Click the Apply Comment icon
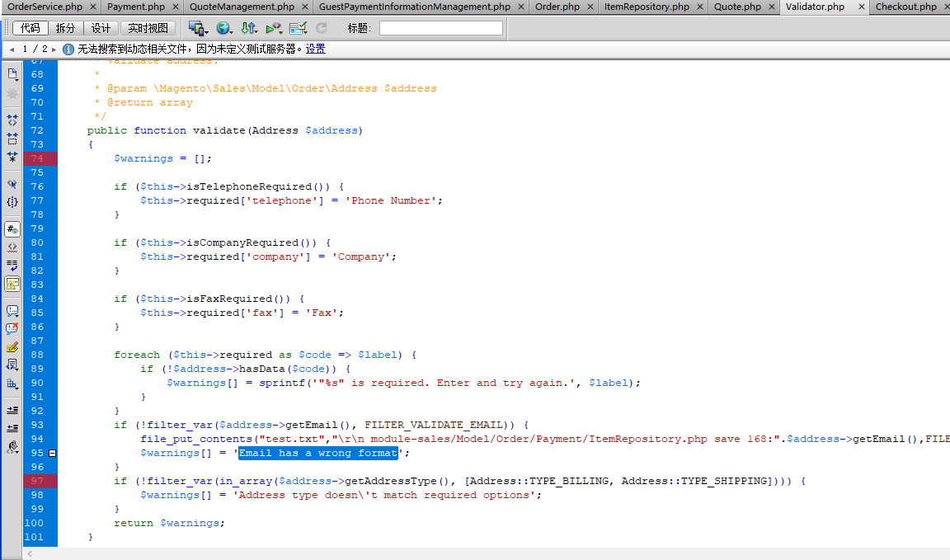 tap(12, 311)
